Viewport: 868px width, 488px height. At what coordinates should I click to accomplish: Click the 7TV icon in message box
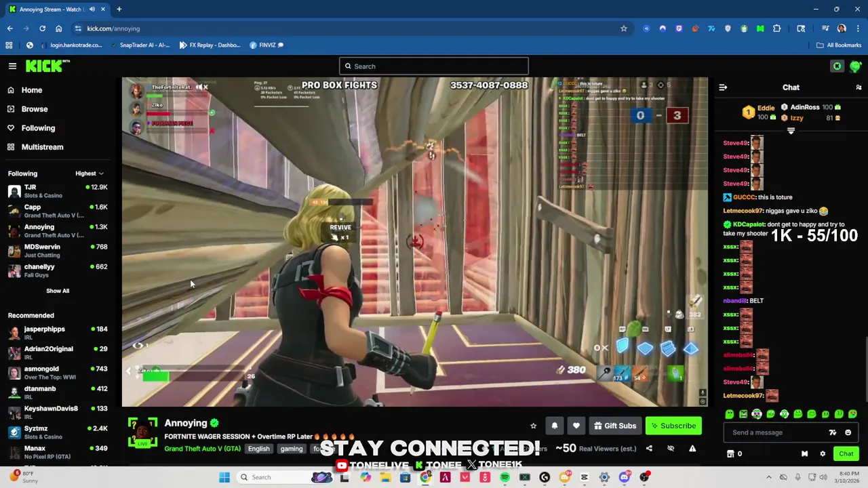[833, 432]
